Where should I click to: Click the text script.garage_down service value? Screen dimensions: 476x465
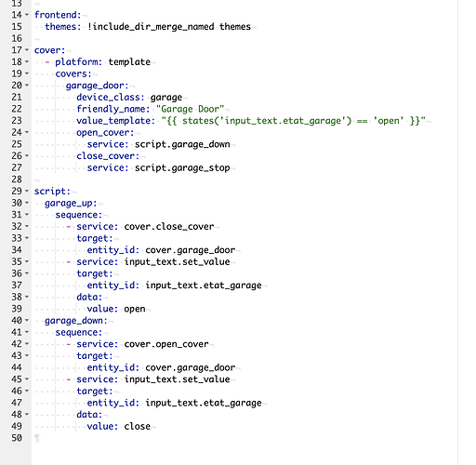[x=182, y=144]
